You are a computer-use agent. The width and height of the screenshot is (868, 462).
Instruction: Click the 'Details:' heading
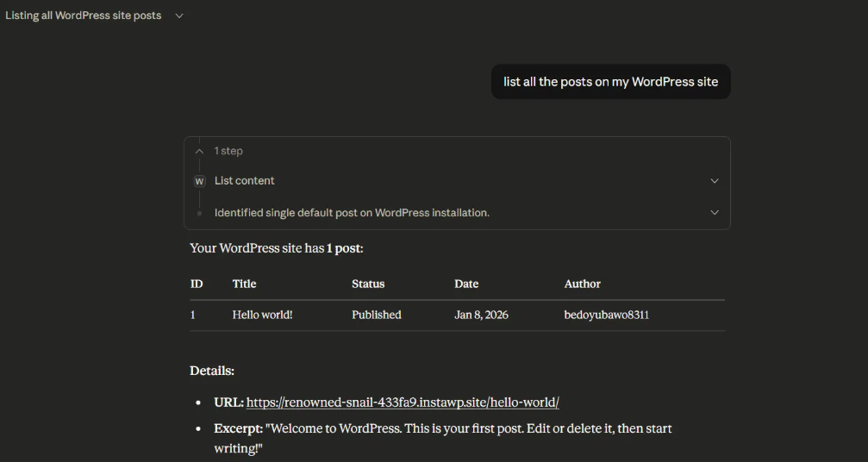coord(212,371)
